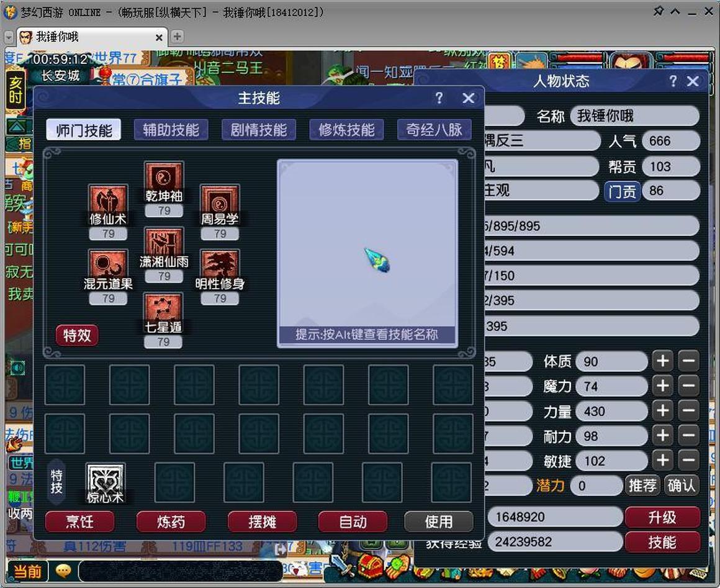
Task: Switch to the 剧情技能 tab
Action: [x=259, y=130]
